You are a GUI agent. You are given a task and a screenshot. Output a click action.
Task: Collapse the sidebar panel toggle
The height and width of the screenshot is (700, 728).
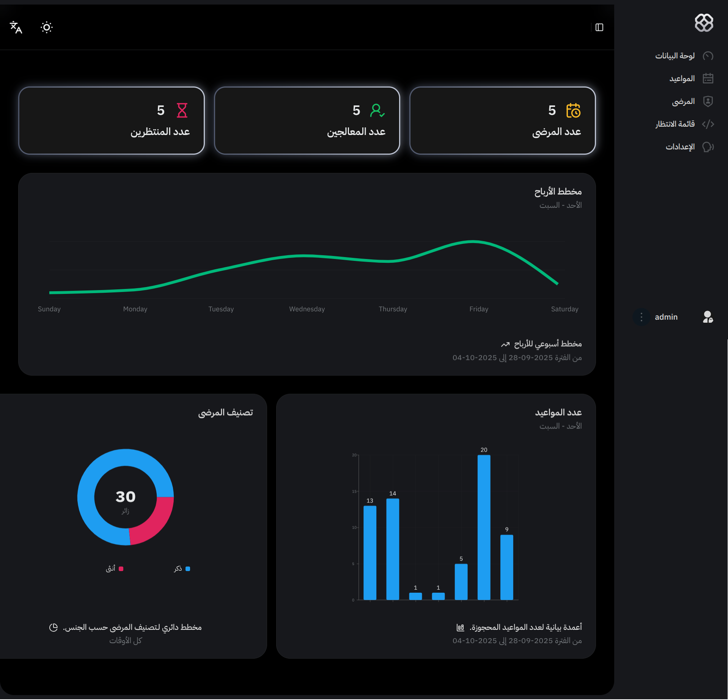coord(599,27)
